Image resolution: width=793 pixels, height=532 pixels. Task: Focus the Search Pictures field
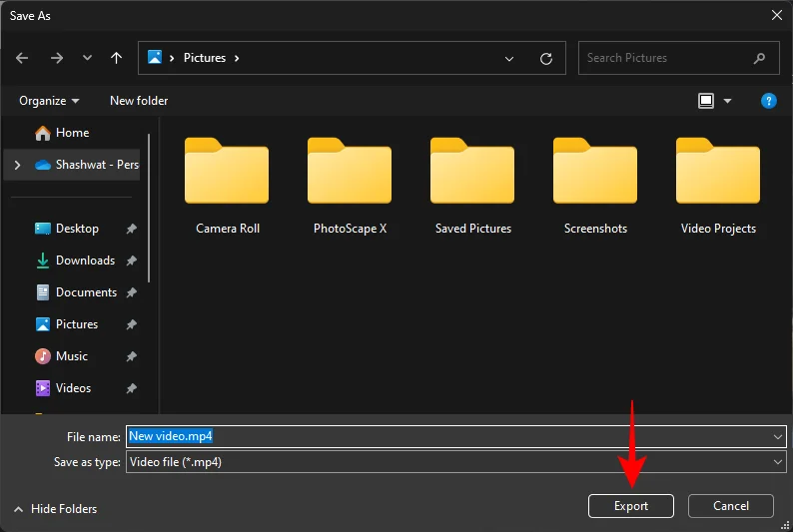pyautogui.click(x=678, y=58)
